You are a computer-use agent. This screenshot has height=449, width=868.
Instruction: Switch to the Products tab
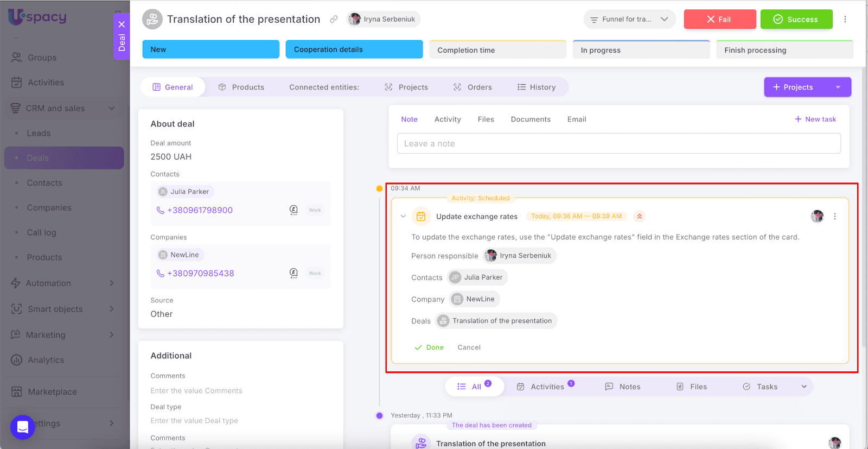241,87
